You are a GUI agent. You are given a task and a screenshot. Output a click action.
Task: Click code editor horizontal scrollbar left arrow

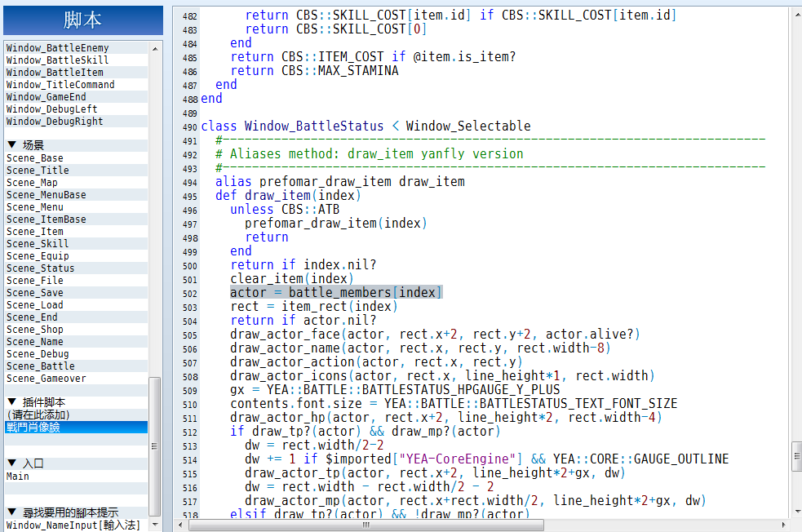[180, 525]
